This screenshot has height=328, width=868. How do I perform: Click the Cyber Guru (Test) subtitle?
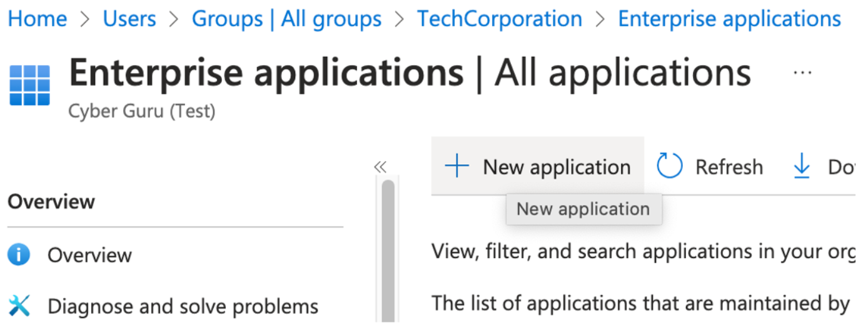pyautogui.click(x=142, y=112)
